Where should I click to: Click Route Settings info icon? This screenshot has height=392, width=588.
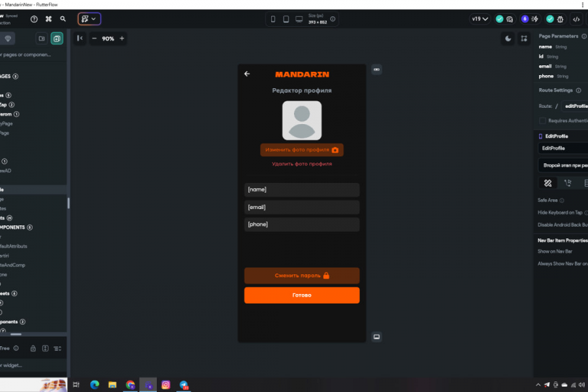click(x=579, y=90)
